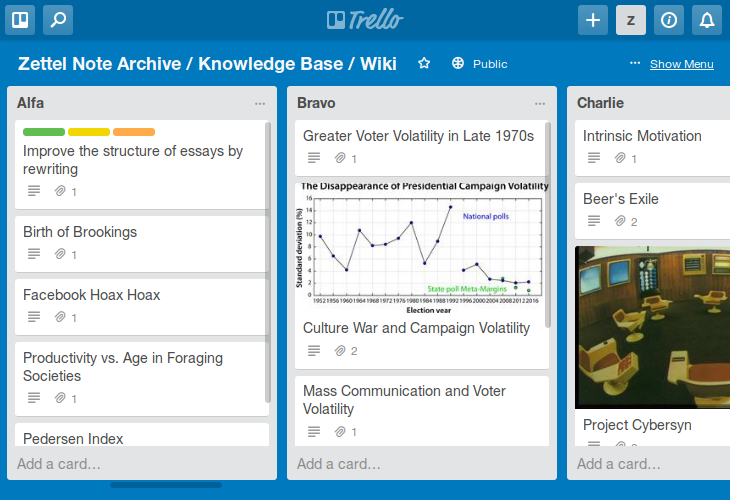Viewport: 730px width, 500px height.
Task: Open the Z profile avatar
Action: coord(631,20)
